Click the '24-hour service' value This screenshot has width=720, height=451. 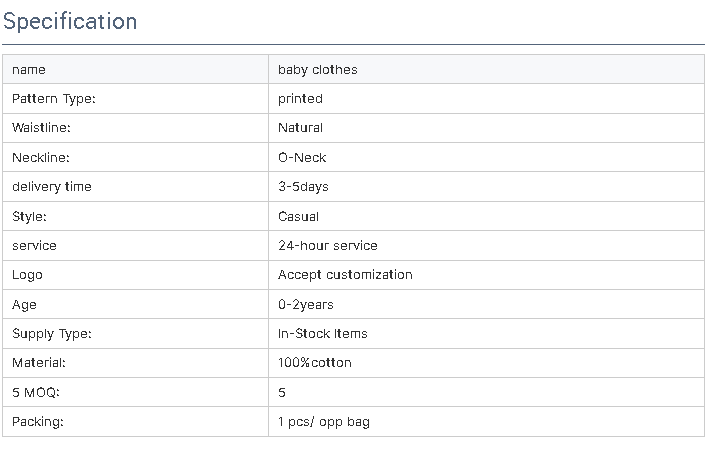coord(328,246)
